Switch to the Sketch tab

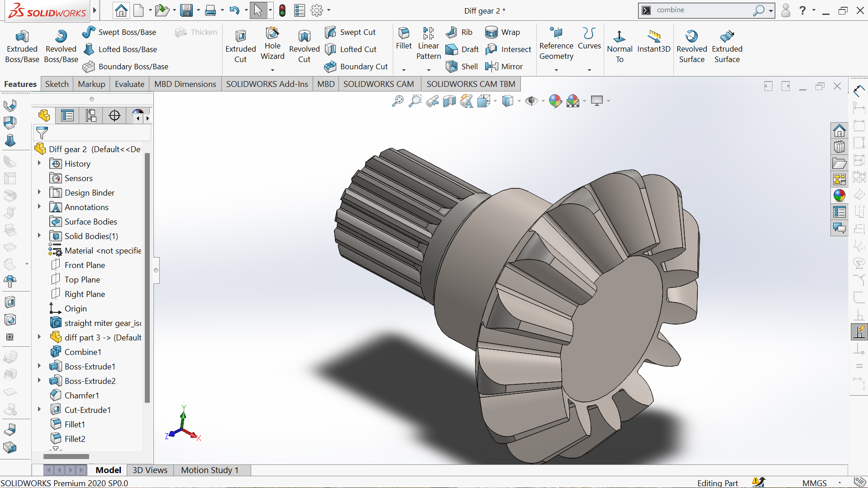coord(57,84)
